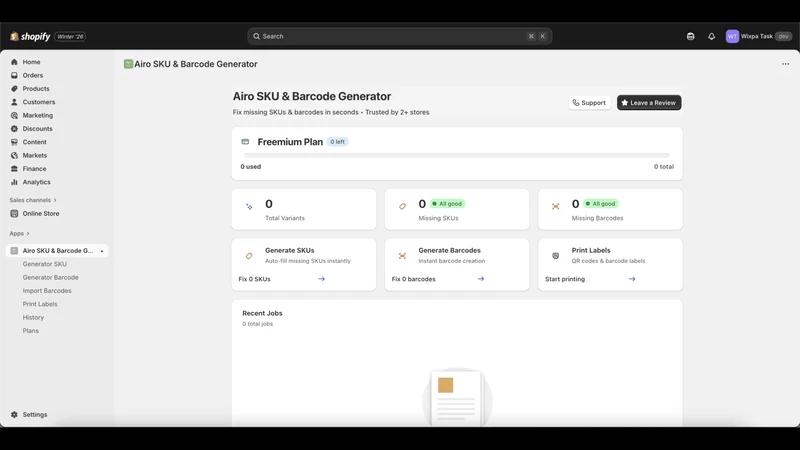Click the Orders inbox icon
The width and height of the screenshot is (800, 450).
tap(14, 75)
